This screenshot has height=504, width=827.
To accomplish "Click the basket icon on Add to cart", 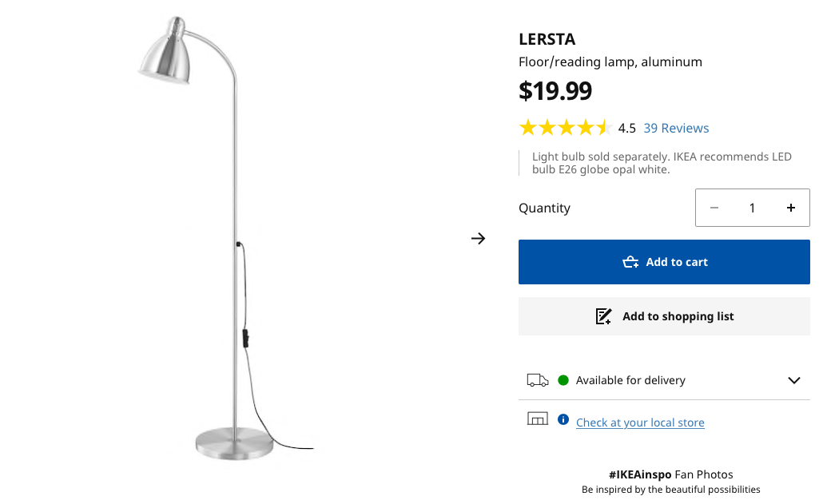I will click(630, 262).
